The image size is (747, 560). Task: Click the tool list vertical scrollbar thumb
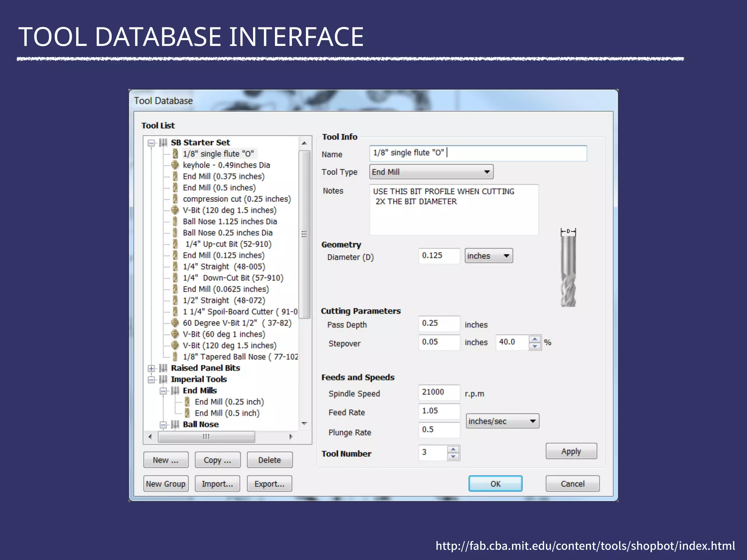[x=304, y=234]
